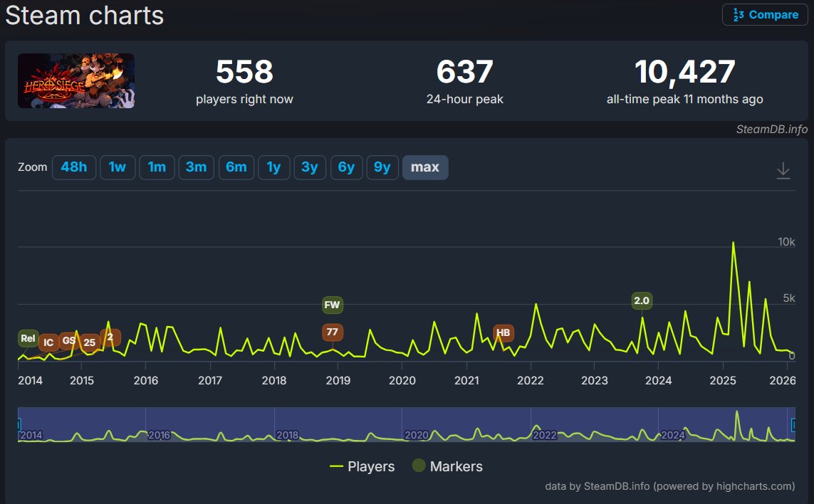Set zoom range to 48h
The height and width of the screenshot is (504, 814).
point(74,167)
